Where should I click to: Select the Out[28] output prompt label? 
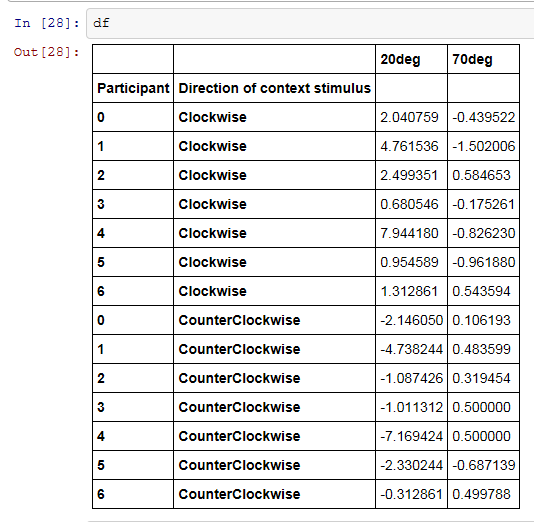tap(46, 52)
